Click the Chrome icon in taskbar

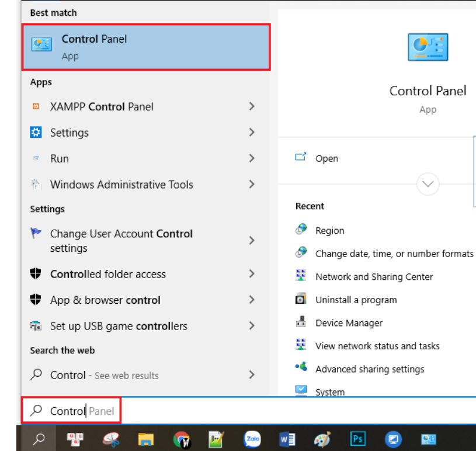pos(182,439)
